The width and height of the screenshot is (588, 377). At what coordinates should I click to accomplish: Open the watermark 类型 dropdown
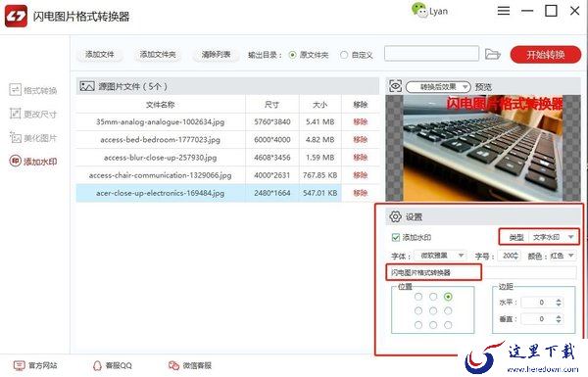553,237
